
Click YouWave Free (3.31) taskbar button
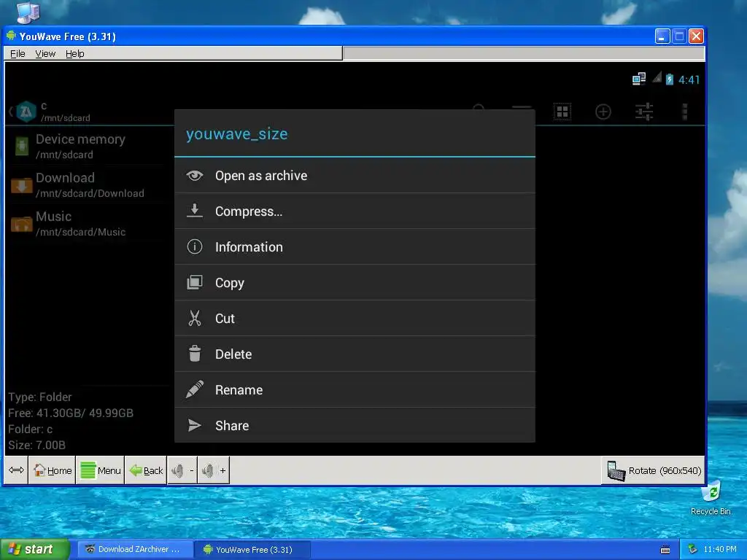[253, 549]
